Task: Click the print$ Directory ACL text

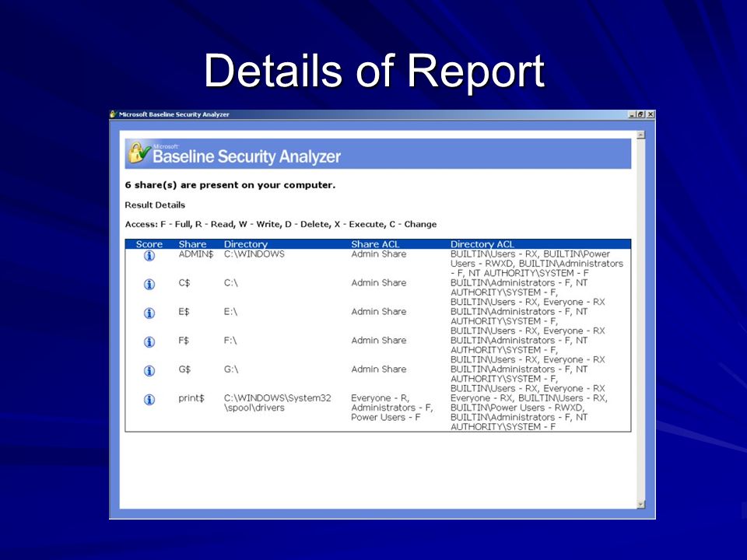Action: 529,412
